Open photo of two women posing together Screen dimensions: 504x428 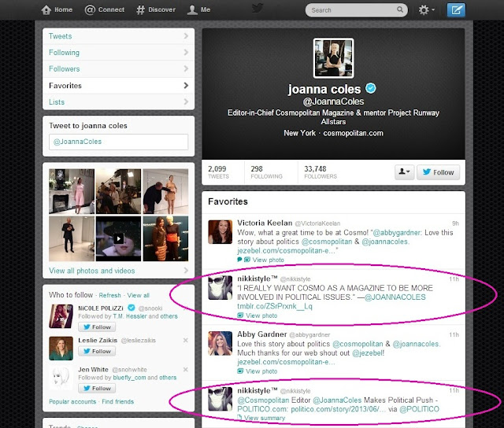click(x=165, y=238)
